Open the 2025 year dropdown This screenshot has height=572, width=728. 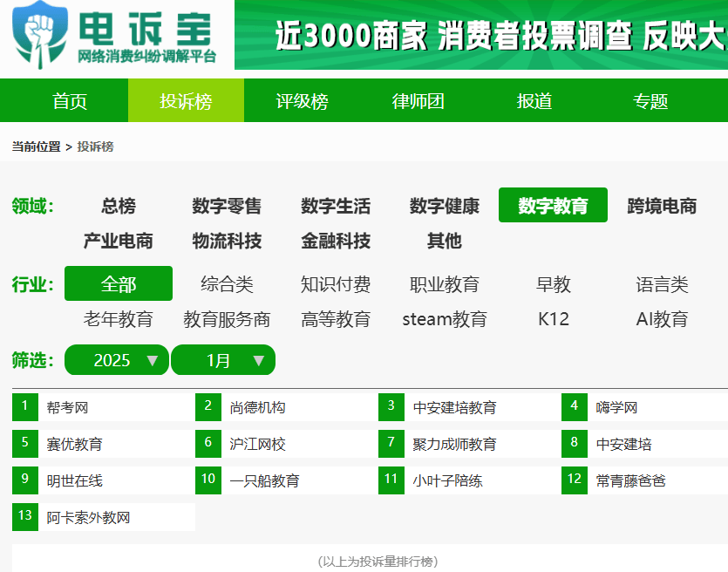(117, 360)
